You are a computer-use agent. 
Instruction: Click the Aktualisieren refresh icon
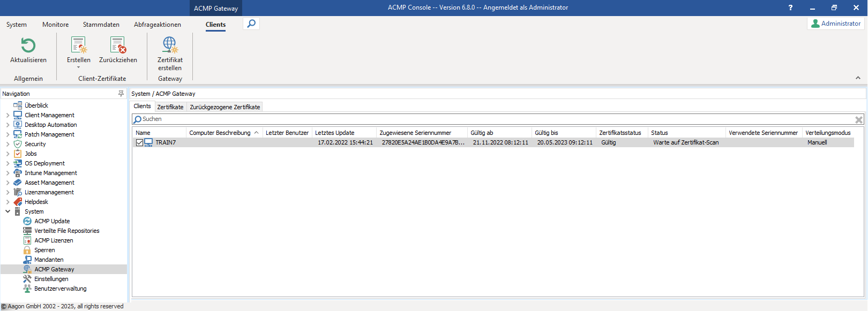click(28, 45)
